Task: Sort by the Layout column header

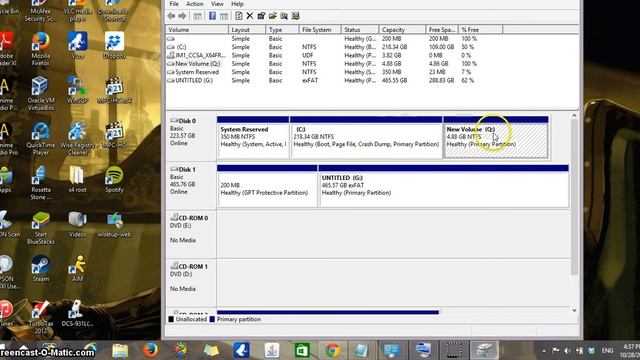Action: [247, 30]
